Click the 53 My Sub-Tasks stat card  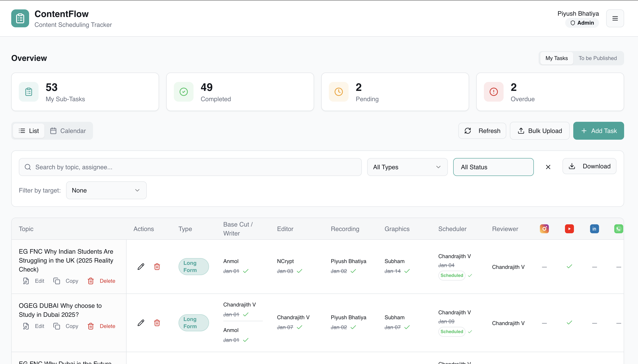tap(85, 92)
